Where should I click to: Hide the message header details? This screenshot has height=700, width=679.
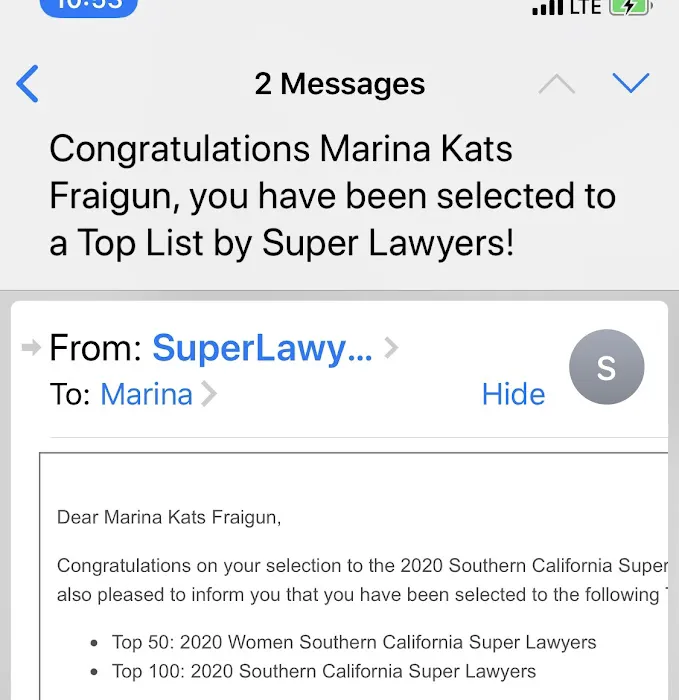point(513,394)
